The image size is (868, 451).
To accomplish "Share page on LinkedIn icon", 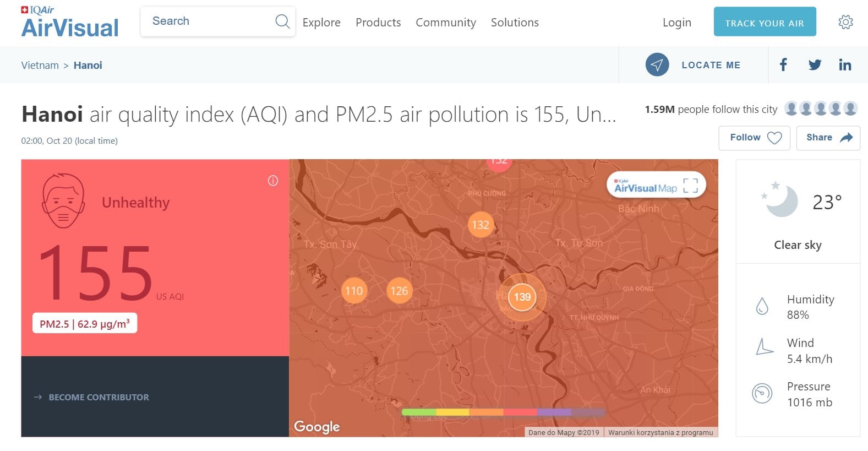I will point(845,65).
